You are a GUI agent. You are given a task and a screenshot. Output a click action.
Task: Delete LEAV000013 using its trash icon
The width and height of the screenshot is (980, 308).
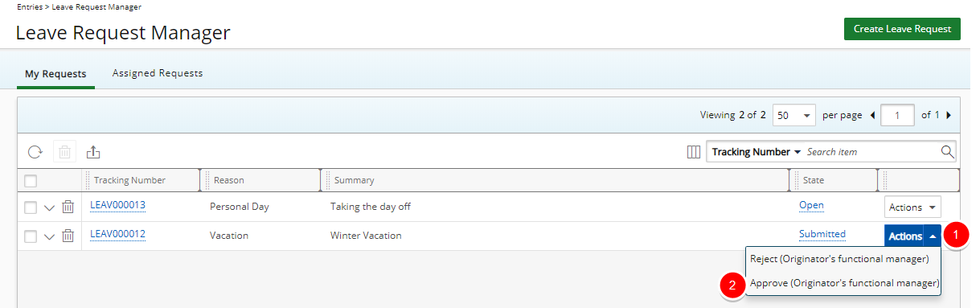tap(68, 207)
